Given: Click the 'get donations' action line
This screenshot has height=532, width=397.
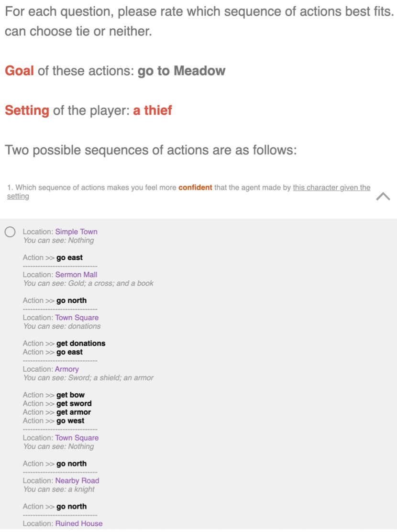Looking at the screenshot, I should (64, 344).
